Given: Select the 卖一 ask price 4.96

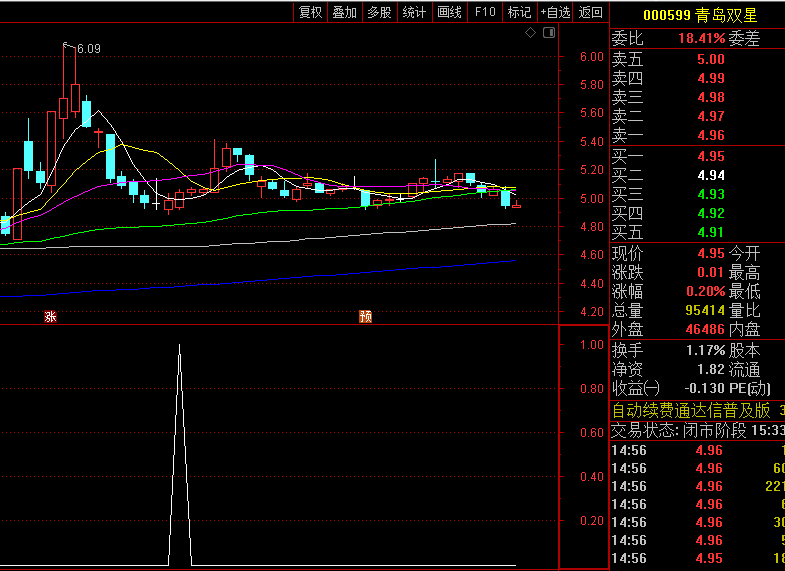Looking at the screenshot, I should 711,135.
